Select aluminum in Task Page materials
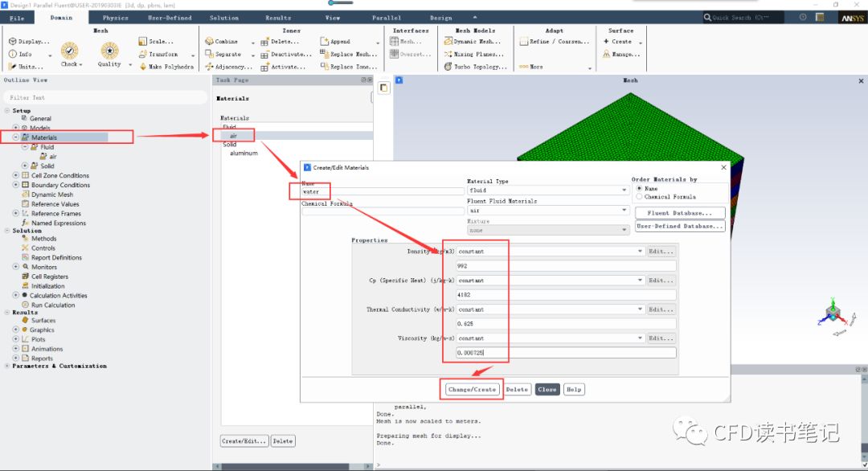Image resolution: width=868 pixels, height=471 pixels. coord(244,154)
